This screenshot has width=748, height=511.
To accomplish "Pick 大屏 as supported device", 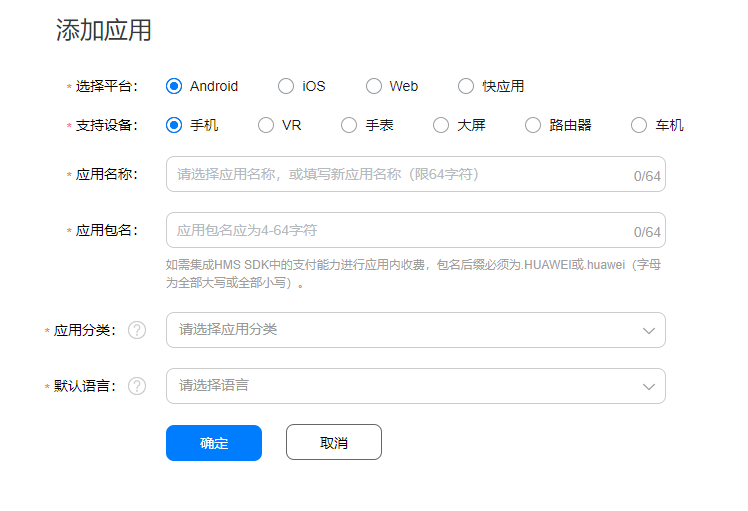I will 441,125.
